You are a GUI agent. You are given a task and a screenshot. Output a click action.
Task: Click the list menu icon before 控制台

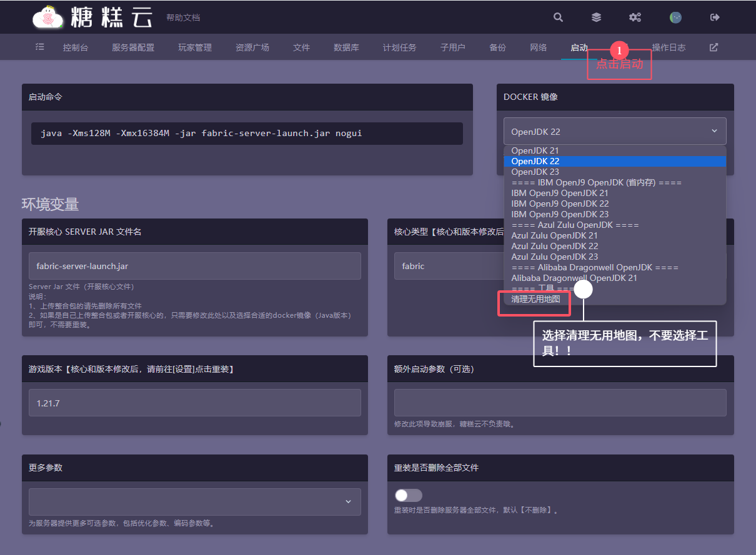40,47
